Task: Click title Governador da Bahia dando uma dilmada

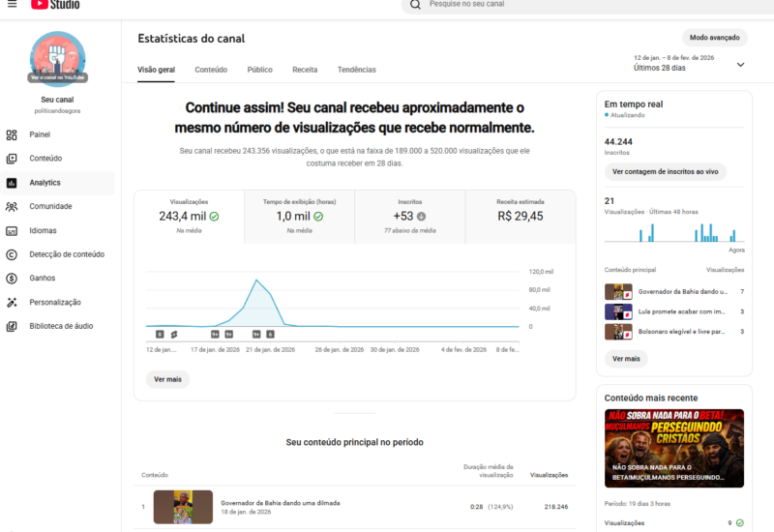Action: (280, 503)
